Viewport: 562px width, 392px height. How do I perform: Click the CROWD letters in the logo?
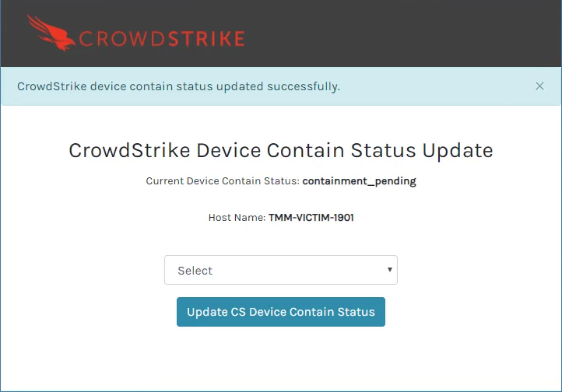[x=122, y=39]
